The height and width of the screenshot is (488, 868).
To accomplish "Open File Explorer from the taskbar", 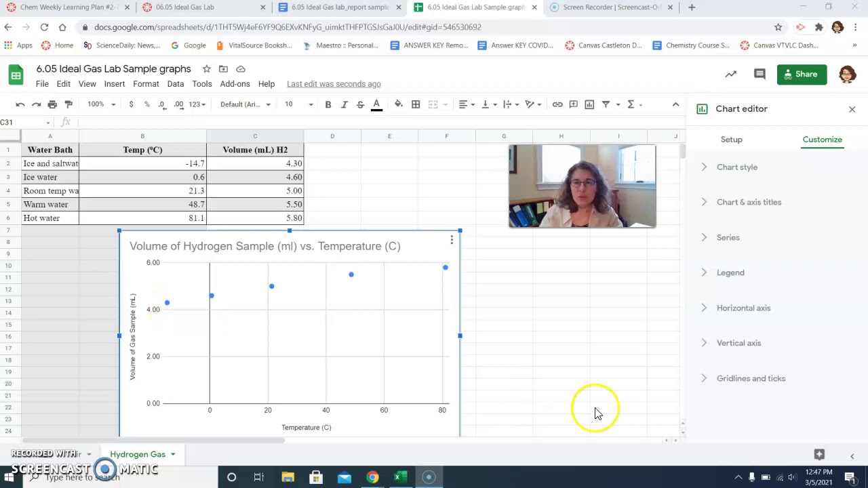I will pos(288,477).
